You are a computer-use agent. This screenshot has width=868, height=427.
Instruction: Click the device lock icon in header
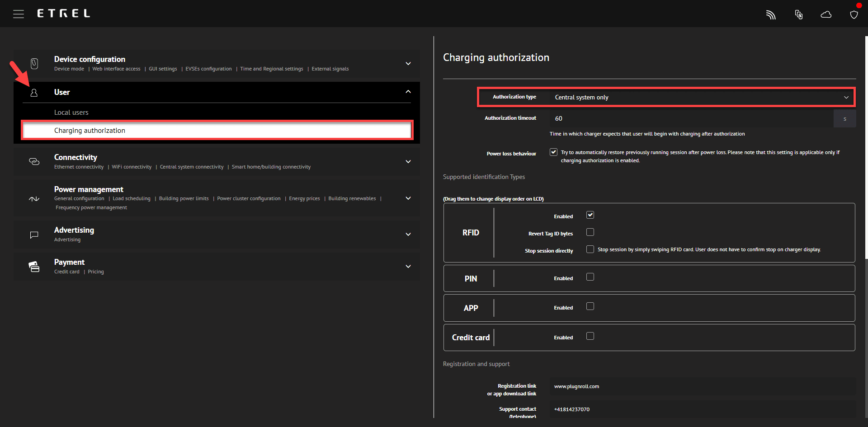click(x=799, y=15)
